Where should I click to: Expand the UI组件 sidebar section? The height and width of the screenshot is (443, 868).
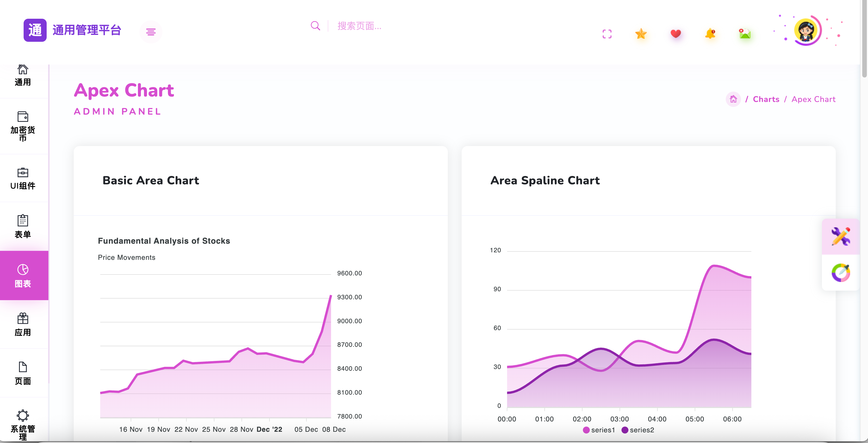tap(23, 178)
